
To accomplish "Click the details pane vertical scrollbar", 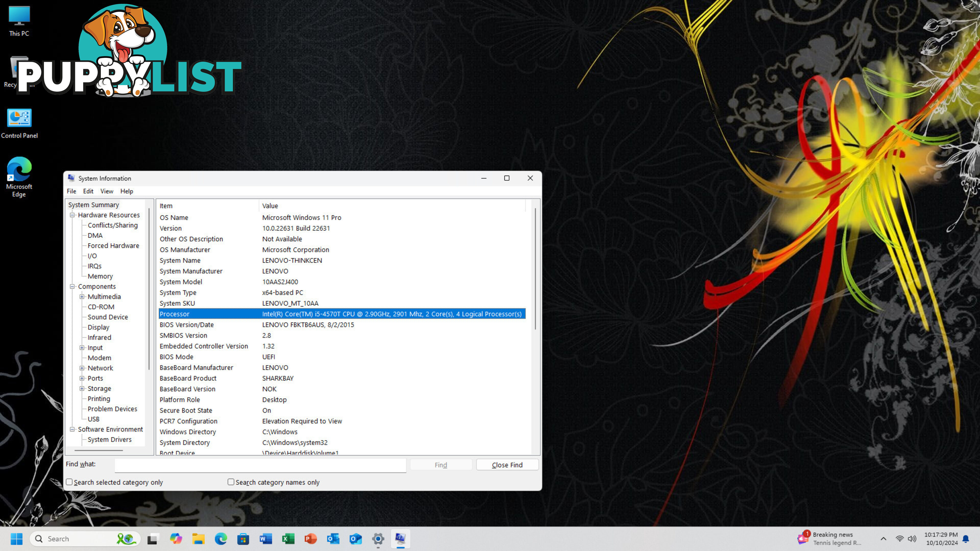I will coord(535,268).
